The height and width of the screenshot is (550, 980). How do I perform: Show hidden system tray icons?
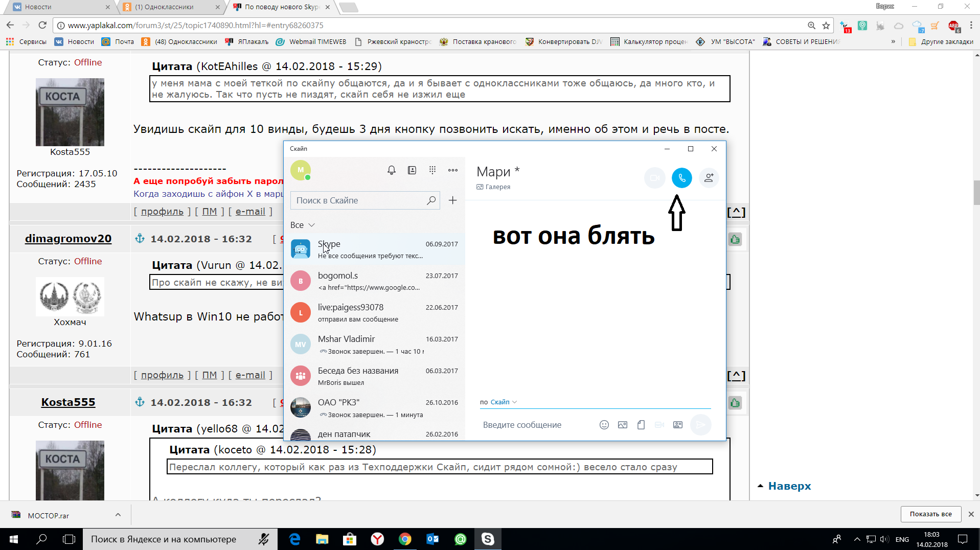click(x=857, y=539)
